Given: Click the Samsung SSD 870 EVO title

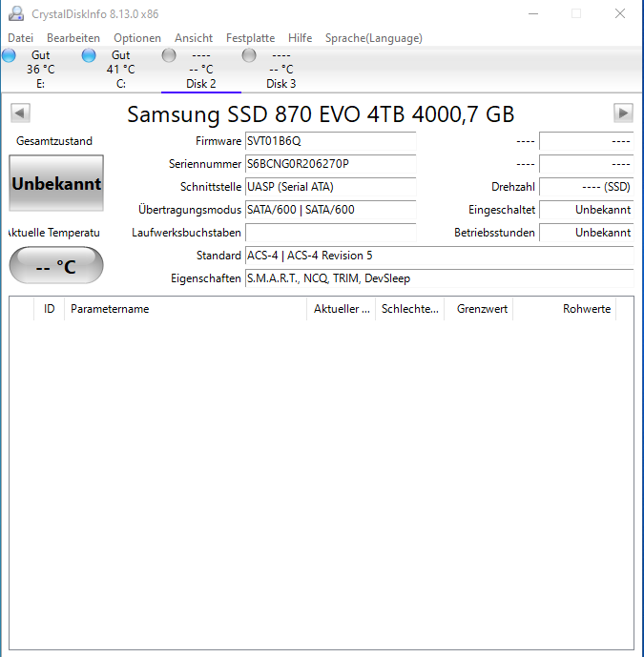Looking at the screenshot, I should tap(321, 114).
